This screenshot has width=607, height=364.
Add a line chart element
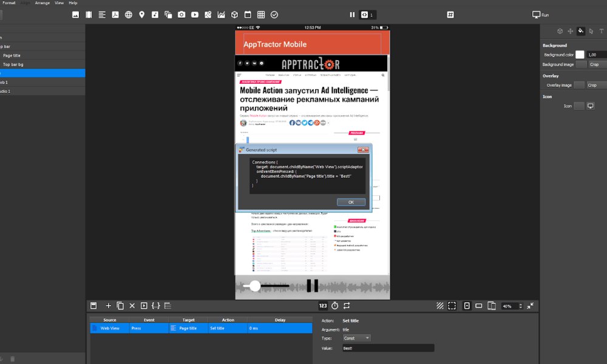221,15
